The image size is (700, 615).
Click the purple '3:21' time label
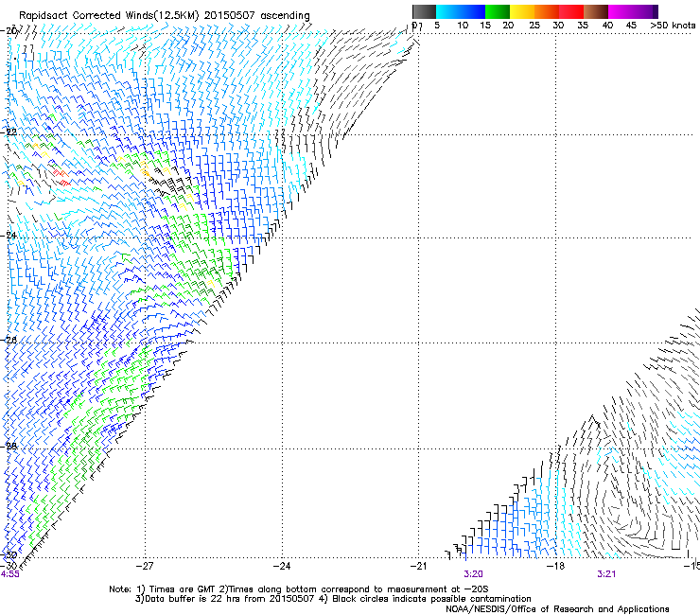606,574
